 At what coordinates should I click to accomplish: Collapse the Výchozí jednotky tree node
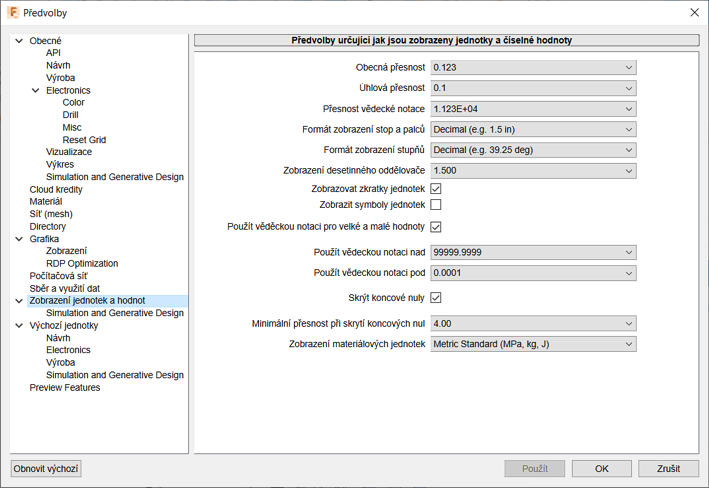tap(18, 326)
